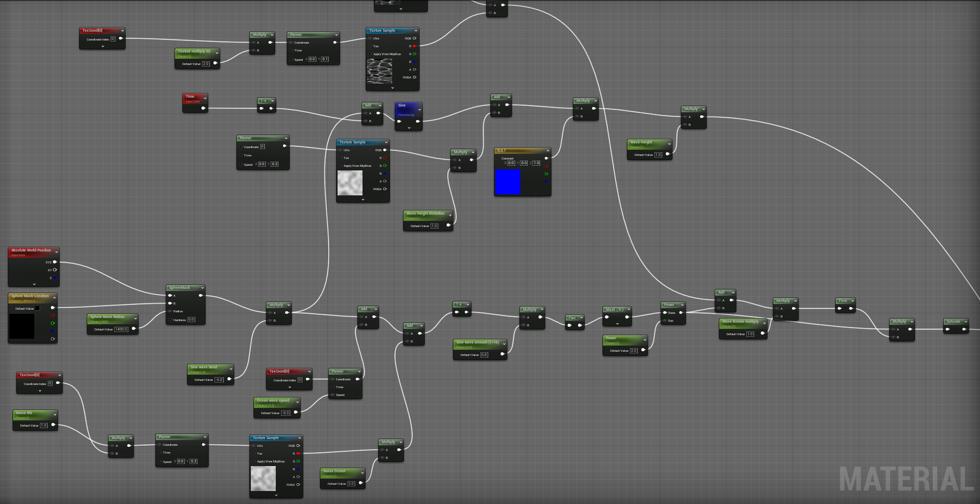This screenshot has height=504, width=980.
Task: Click the black preview on Sphere Mask Location
Action: point(22,326)
